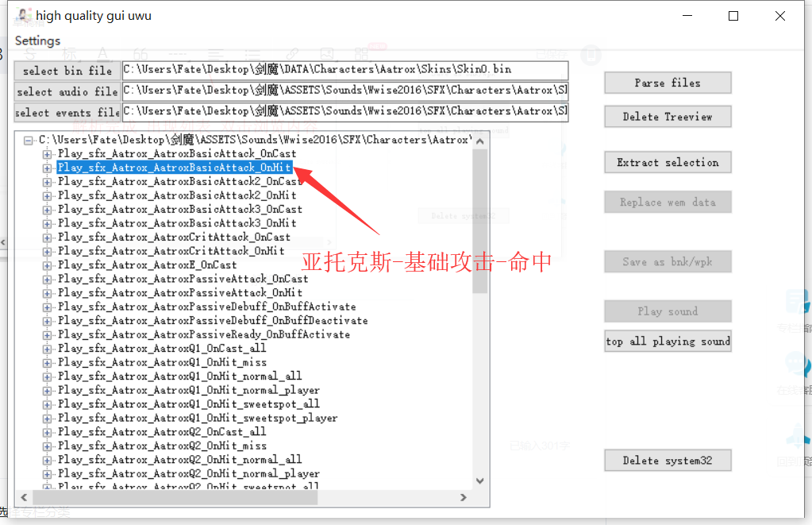Expand Play_sfx_Aatrox_AatroxCritAttack_OnCast node
The image size is (812, 525).
click(47, 237)
